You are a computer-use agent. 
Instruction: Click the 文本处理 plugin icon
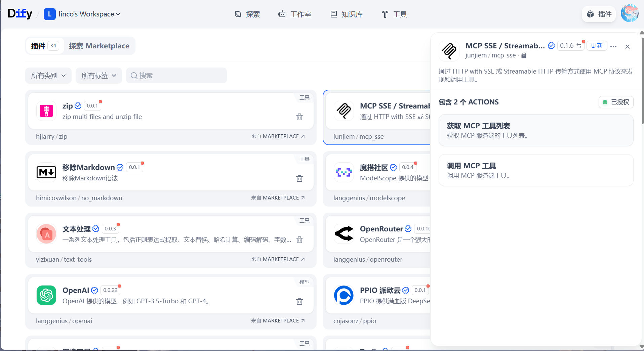click(46, 234)
